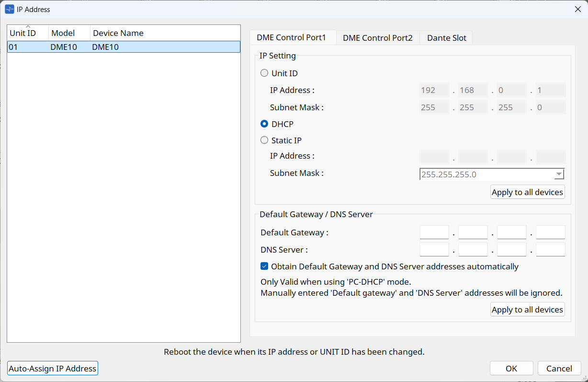Open the Subnet Mask dropdown
588x382 pixels.
(558, 174)
